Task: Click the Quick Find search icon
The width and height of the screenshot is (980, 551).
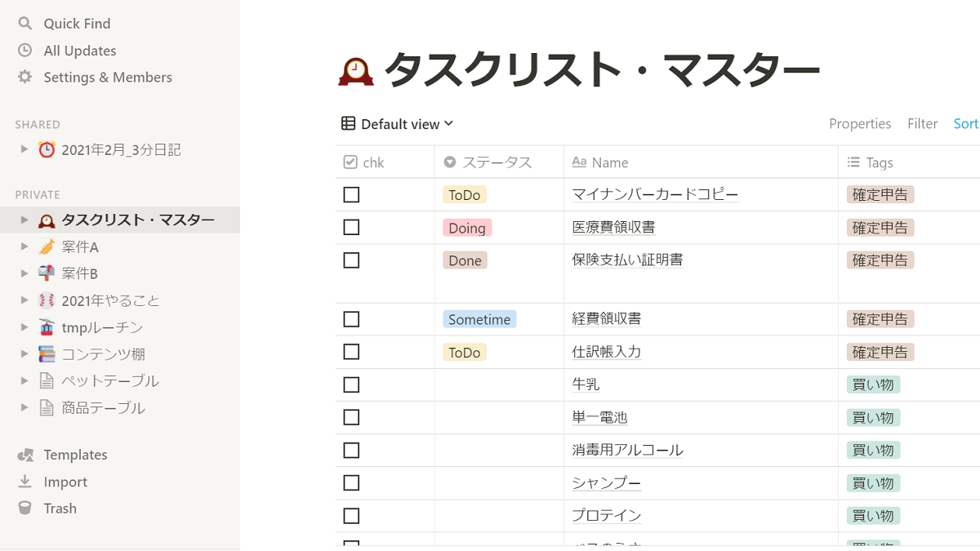Action: click(x=25, y=23)
